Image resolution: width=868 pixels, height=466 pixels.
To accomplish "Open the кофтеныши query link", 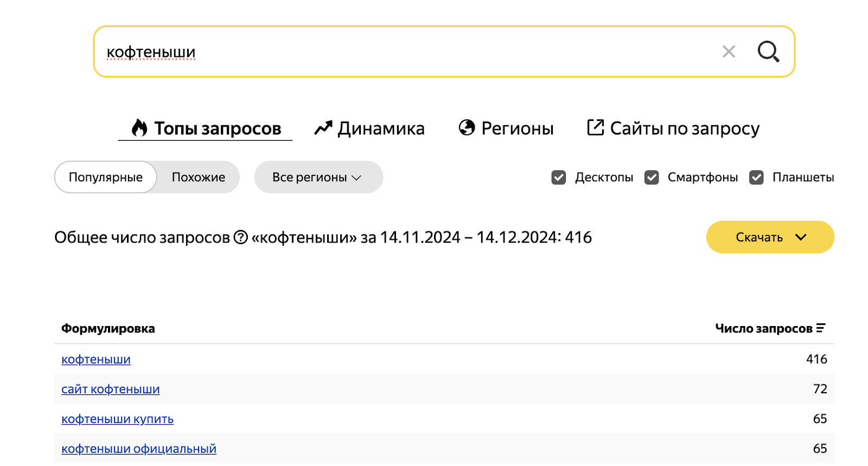I will pos(96,359).
